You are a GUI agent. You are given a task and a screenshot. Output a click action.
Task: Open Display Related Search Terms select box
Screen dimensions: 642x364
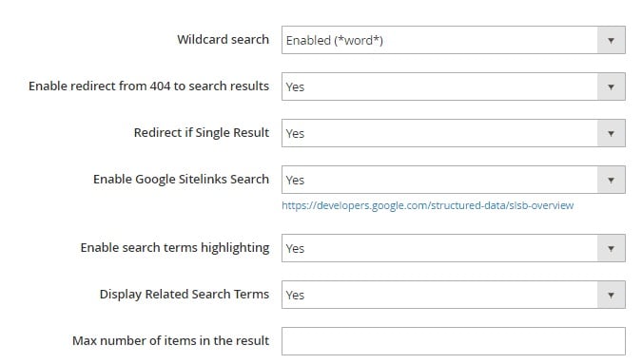click(454, 295)
